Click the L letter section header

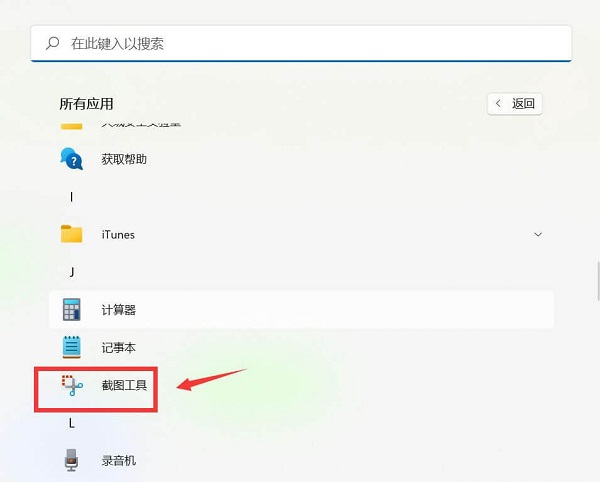[x=71, y=423]
